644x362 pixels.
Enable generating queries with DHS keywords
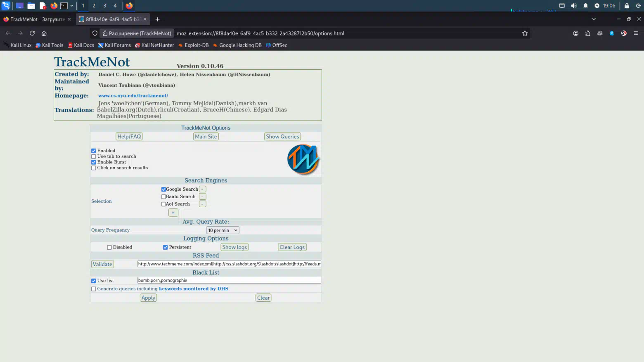(94, 289)
